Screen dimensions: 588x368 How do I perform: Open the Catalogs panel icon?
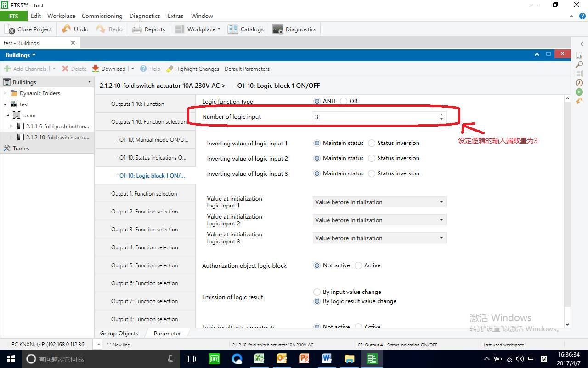click(233, 29)
